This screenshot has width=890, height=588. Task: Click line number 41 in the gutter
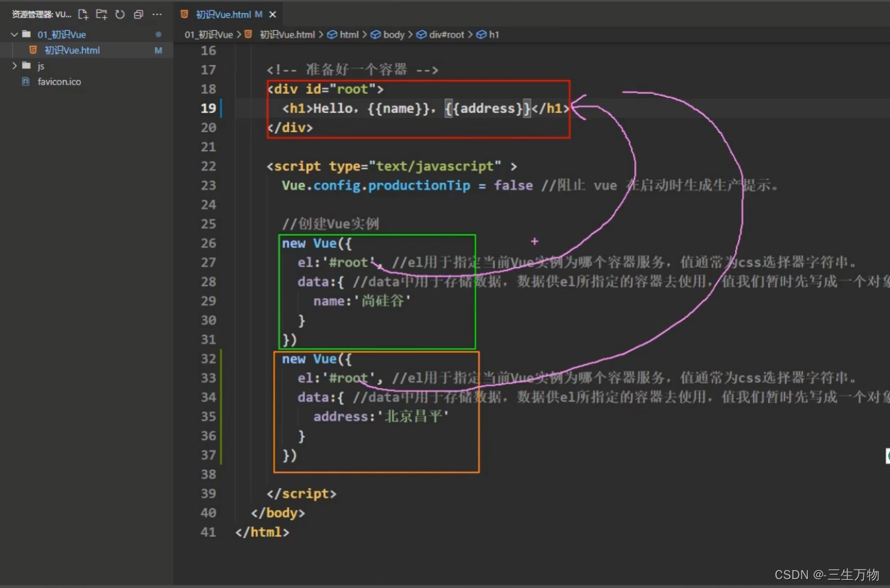[x=208, y=532]
